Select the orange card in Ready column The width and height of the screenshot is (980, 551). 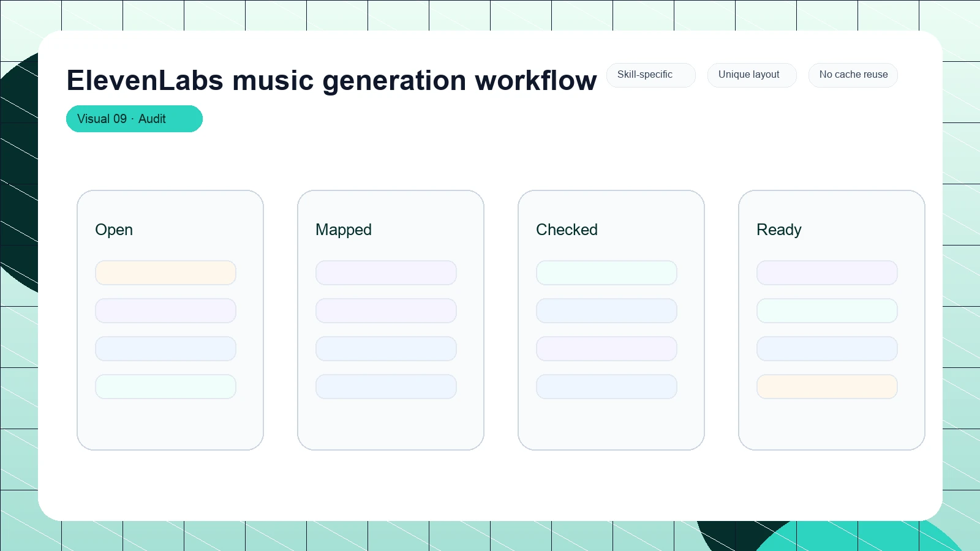(x=827, y=387)
